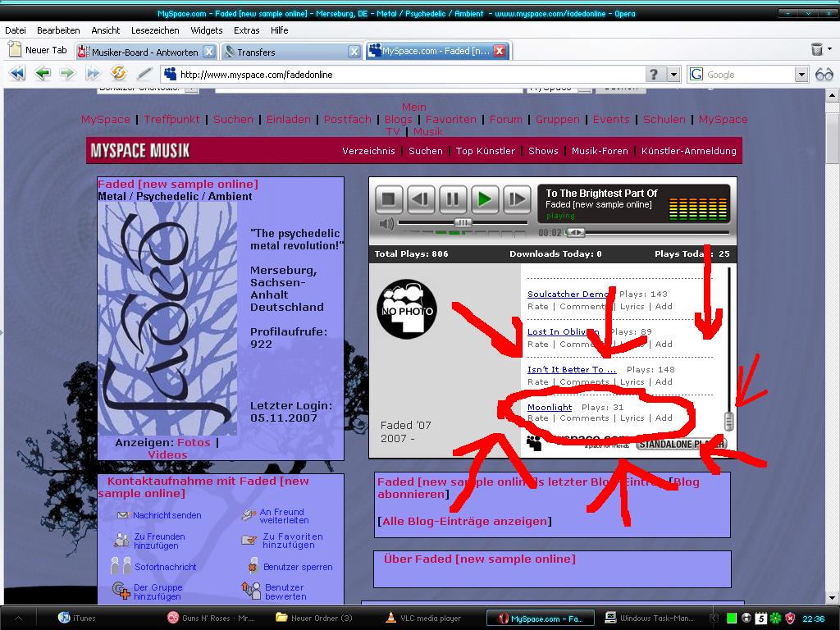Skip to the next track in the player
Screen dimensions: 840x630
(x=517, y=199)
